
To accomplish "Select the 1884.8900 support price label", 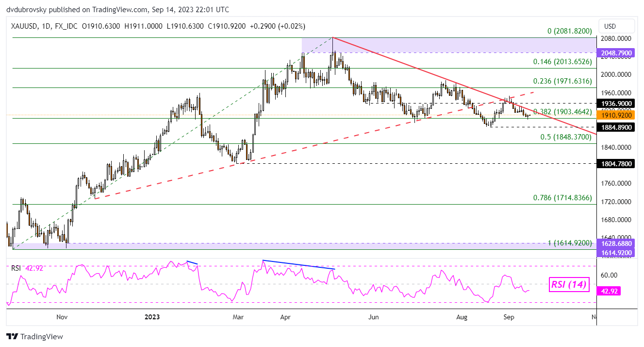I will pyautogui.click(x=615, y=127).
